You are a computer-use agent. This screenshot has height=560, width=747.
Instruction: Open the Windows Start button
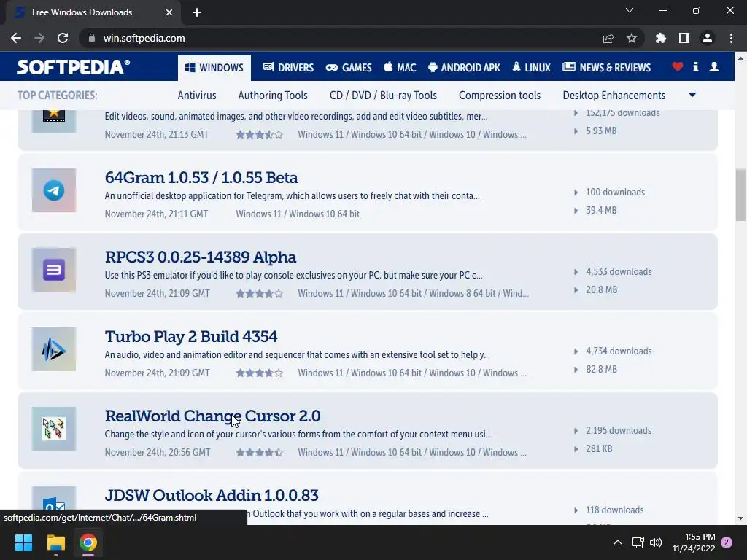(23, 542)
